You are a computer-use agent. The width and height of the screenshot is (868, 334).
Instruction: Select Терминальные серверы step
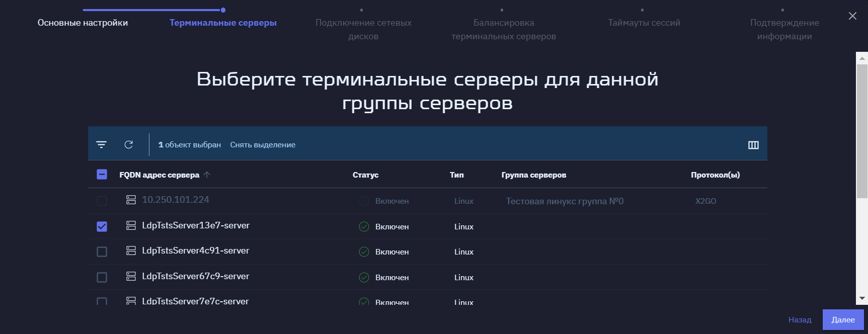tap(223, 23)
